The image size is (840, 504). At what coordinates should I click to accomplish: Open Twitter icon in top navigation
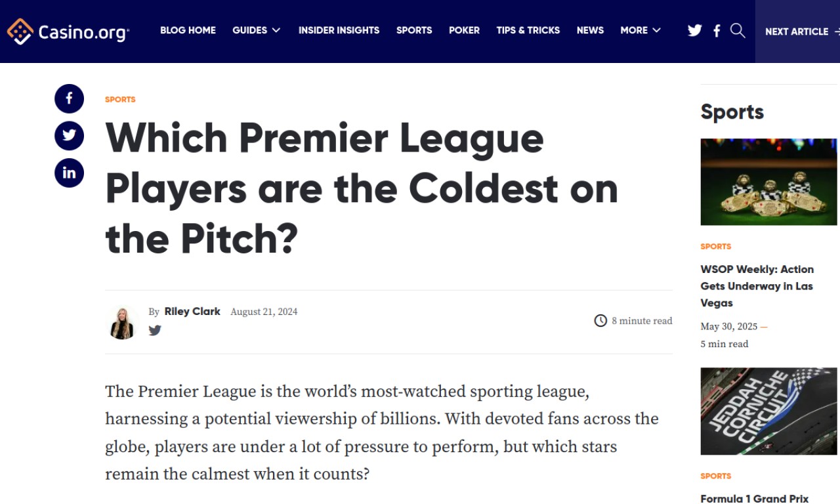coord(695,30)
